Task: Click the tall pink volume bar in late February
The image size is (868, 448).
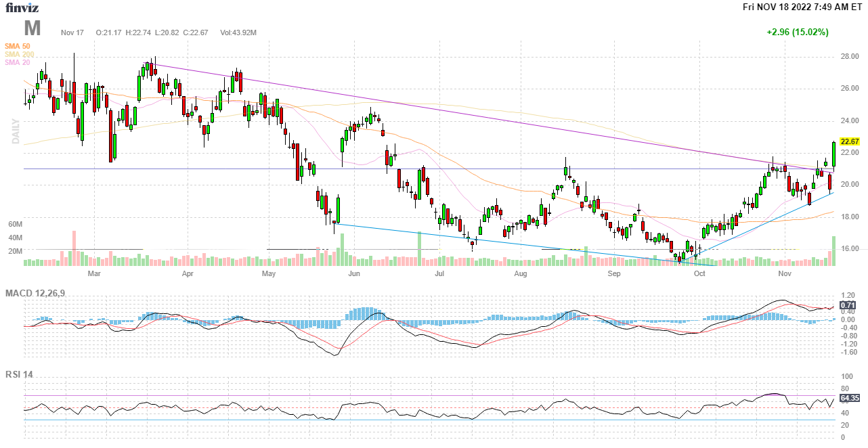Action: pos(74,247)
